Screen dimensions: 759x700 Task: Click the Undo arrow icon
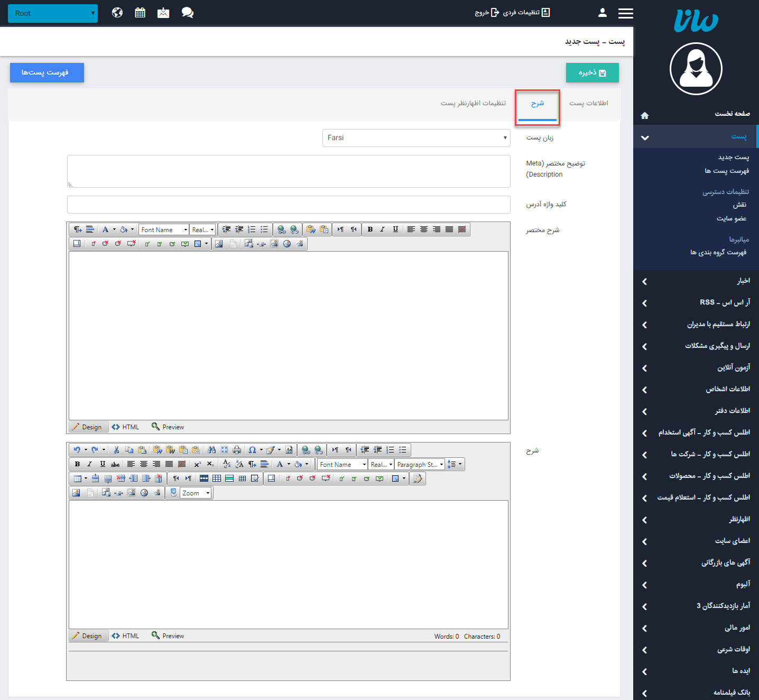click(77, 450)
